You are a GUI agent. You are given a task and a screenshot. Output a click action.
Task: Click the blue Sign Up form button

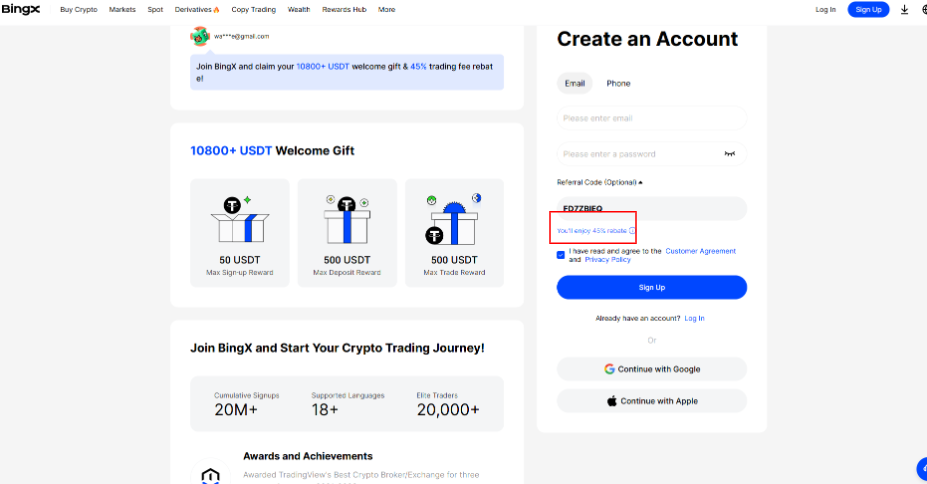point(652,287)
